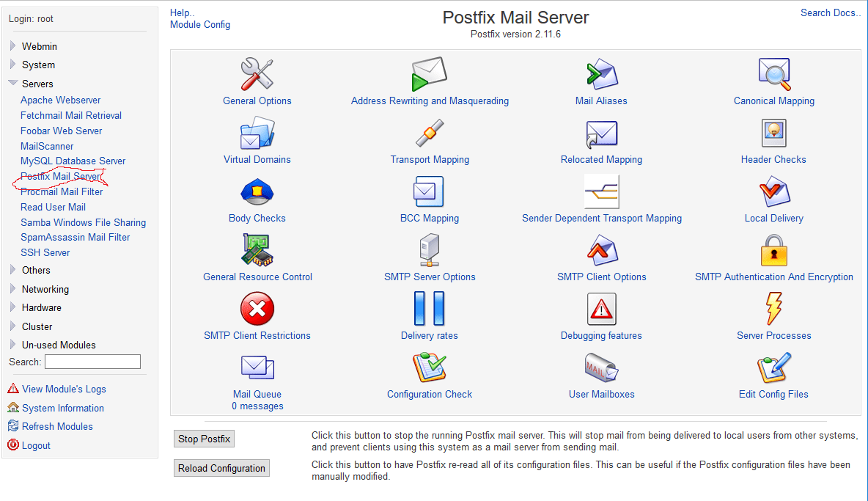868x501 pixels.
Task: Click the Logout power icon
Action: click(x=13, y=445)
